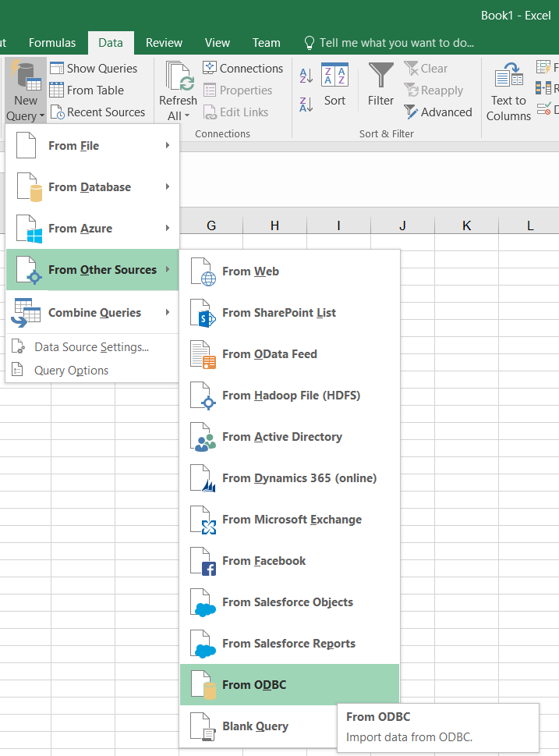
Task: Choose From SharePoint List
Action: (x=289, y=313)
